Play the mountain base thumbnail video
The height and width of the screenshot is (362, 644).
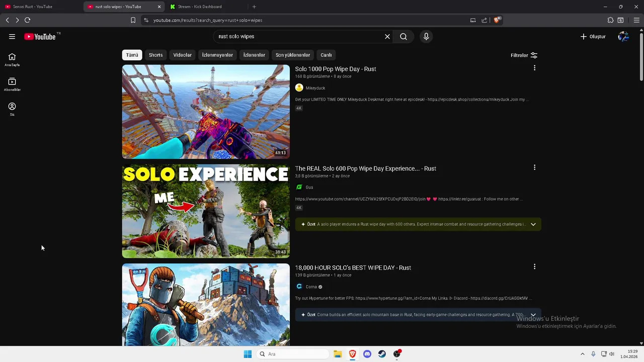pyautogui.click(x=206, y=305)
